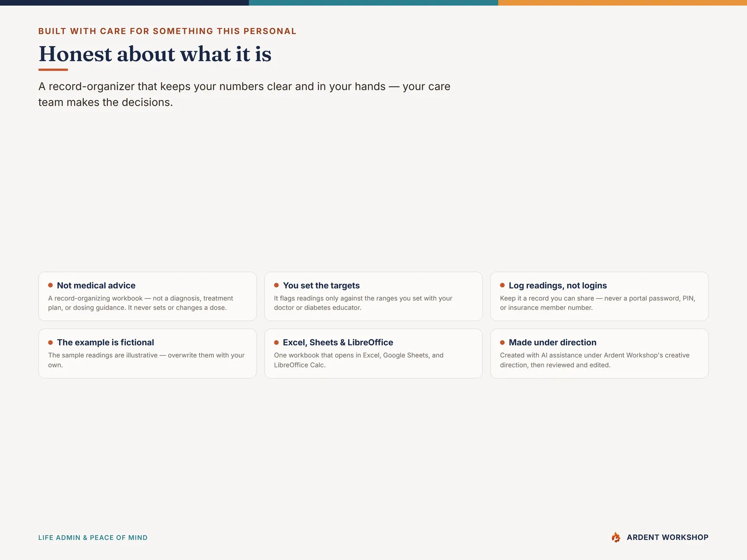The height and width of the screenshot is (560, 747).
Task: Click the BUILT WITH CARE eyebrow text
Action: [167, 31]
